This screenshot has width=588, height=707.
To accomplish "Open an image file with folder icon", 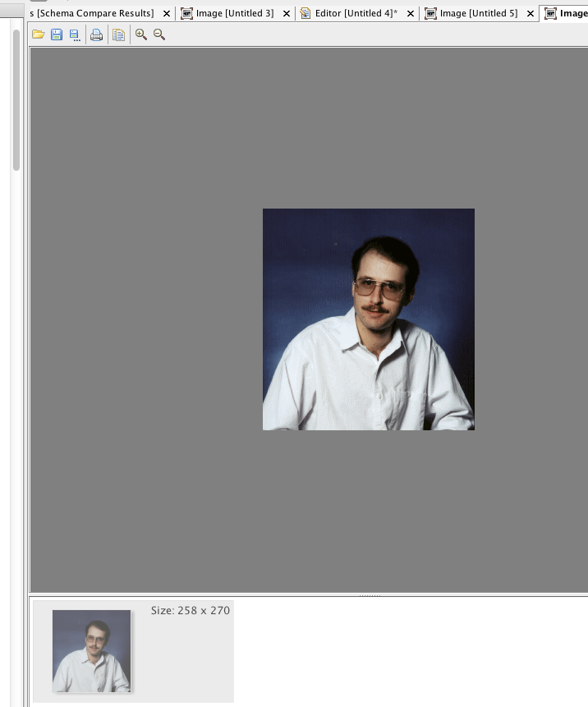I will click(39, 34).
